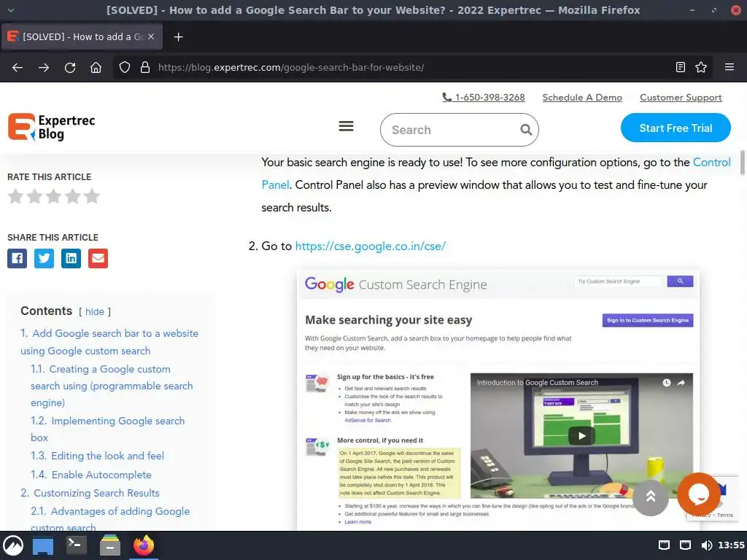Image resolution: width=747 pixels, height=560 pixels.
Task: Open Schedule A Demo link
Action: click(x=582, y=97)
